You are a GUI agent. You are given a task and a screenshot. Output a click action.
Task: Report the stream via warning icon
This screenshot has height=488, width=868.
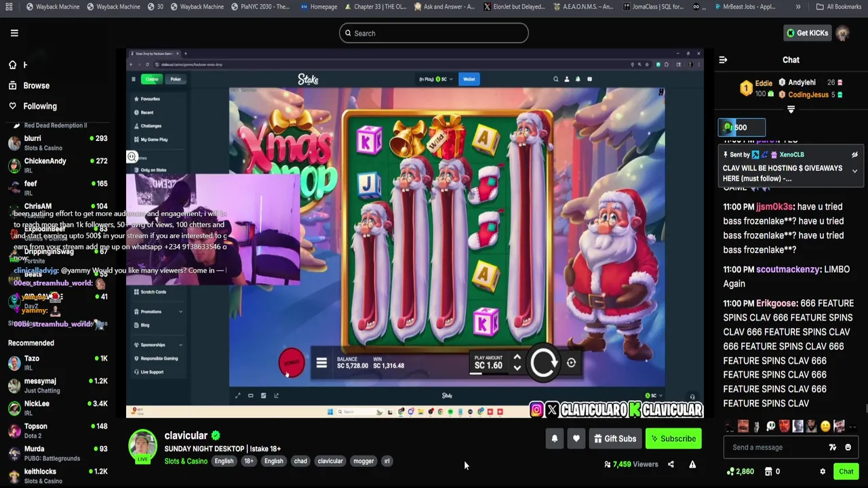(692, 464)
